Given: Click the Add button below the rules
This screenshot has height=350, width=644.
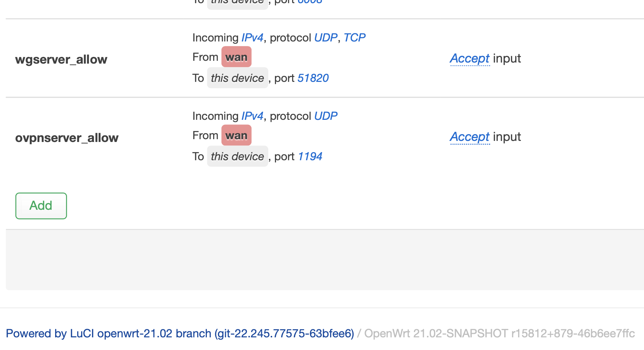Looking at the screenshot, I should (41, 206).
